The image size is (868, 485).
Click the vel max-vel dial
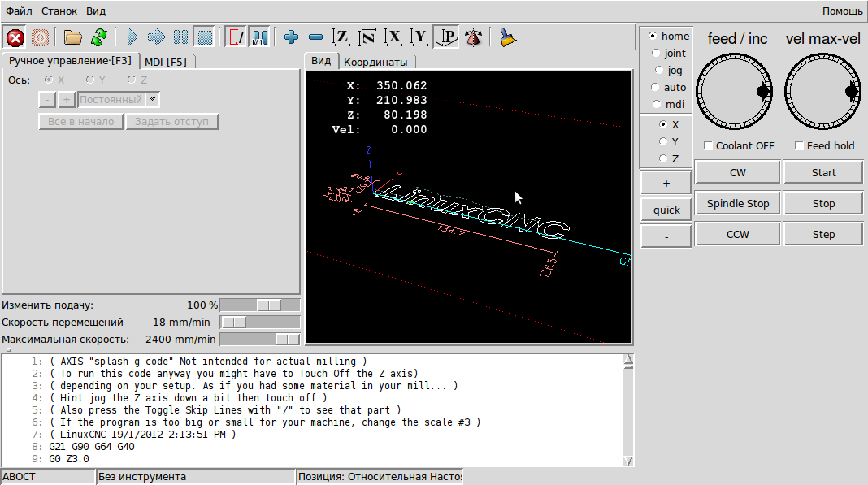822,91
